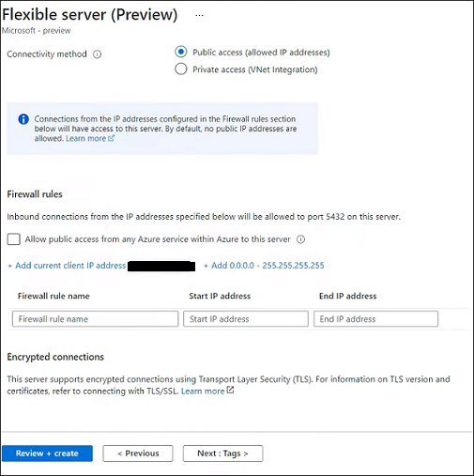Click the plus icon before Add current client IP
Viewport: 474px width, 476px height.
(10, 266)
